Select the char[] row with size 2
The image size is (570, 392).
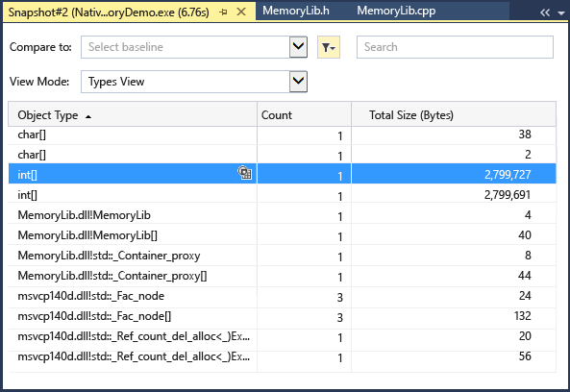coord(282,155)
